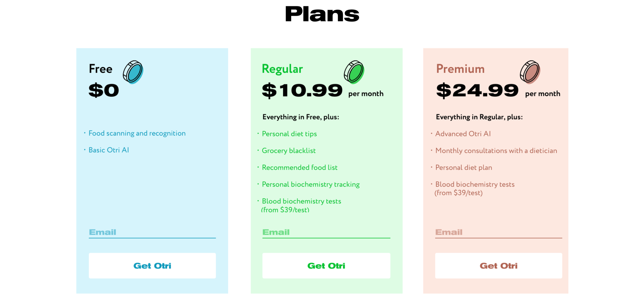Click the pink coin icon on Premium plan
Screen dimensions: 644x301
pyautogui.click(x=530, y=72)
